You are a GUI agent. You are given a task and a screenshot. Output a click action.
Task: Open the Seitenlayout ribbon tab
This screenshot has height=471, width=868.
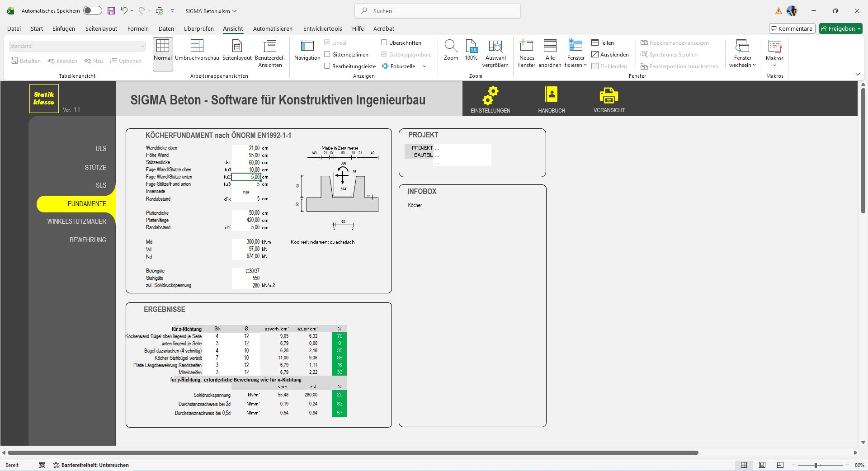[x=101, y=28]
